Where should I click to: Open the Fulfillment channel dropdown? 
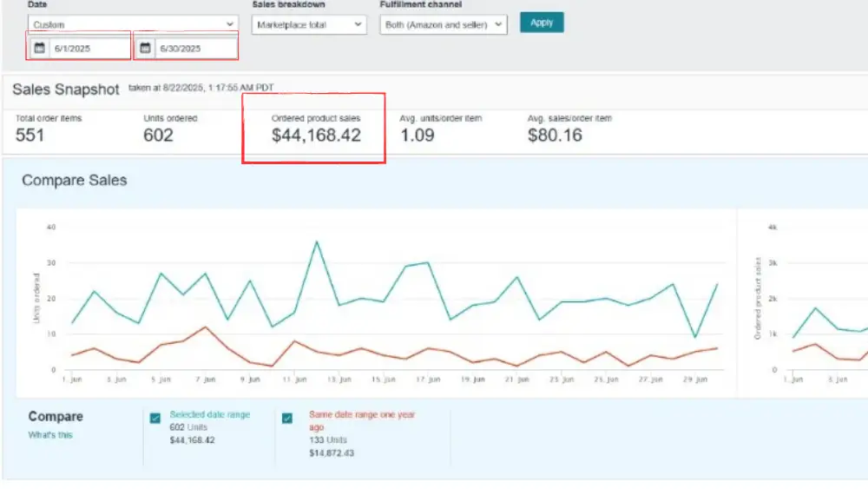coord(444,24)
